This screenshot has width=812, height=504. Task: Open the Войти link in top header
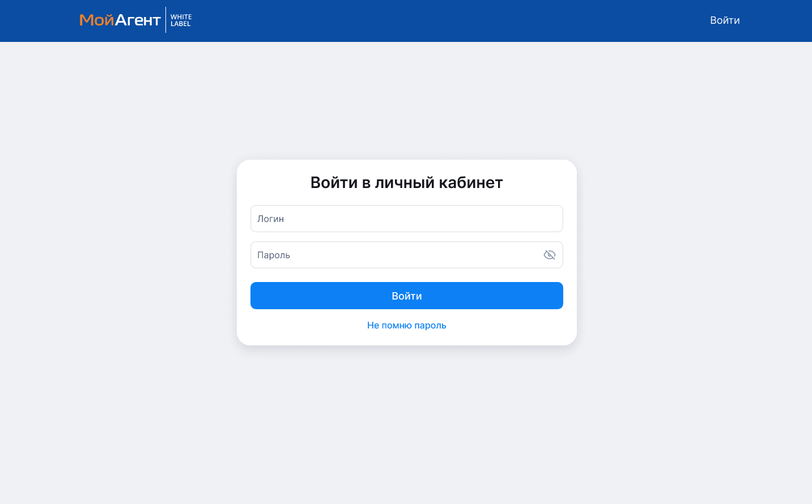(725, 20)
